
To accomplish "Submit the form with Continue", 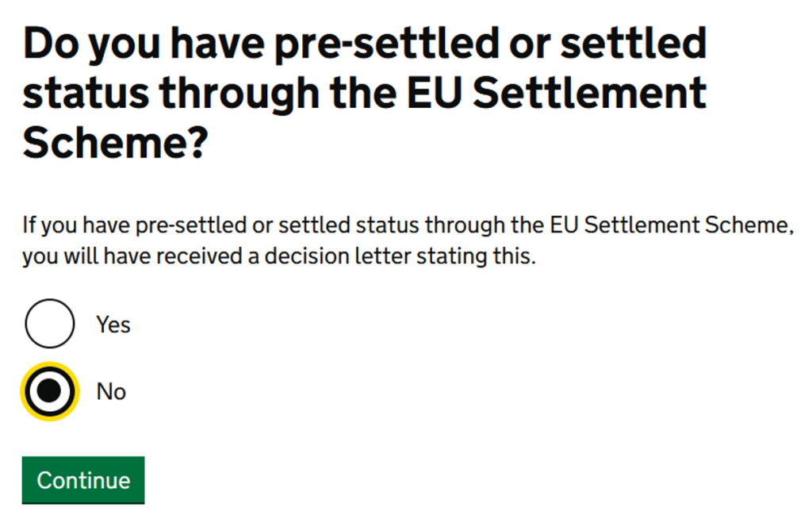I will pos(83,480).
